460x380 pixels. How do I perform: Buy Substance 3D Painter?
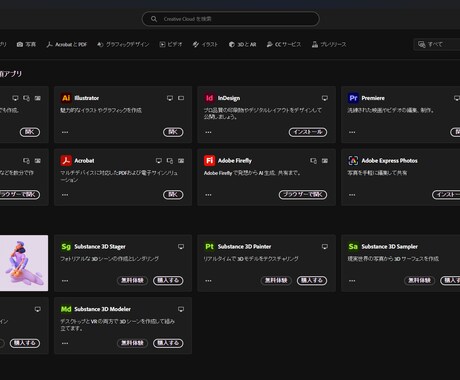point(312,281)
